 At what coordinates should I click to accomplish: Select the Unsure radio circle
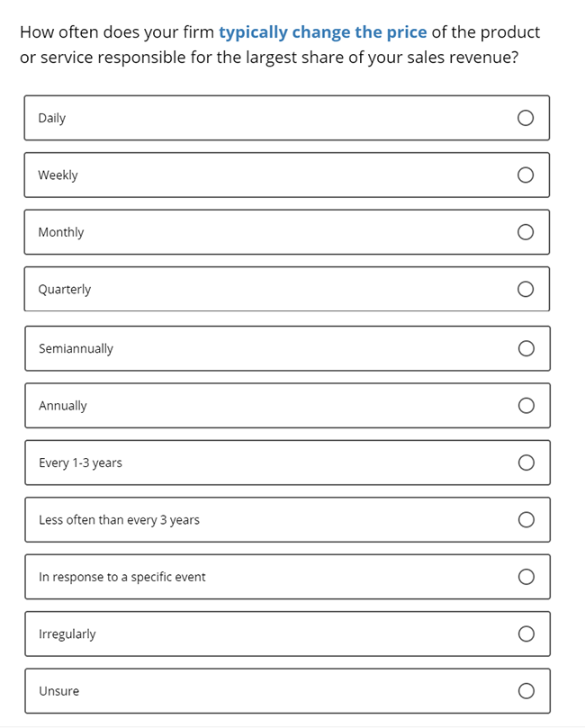coord(526,691)
